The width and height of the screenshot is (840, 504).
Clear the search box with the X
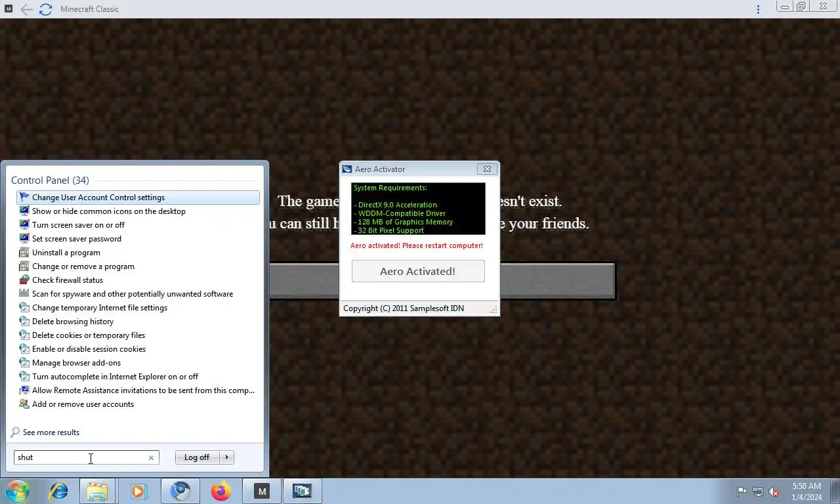151,457
